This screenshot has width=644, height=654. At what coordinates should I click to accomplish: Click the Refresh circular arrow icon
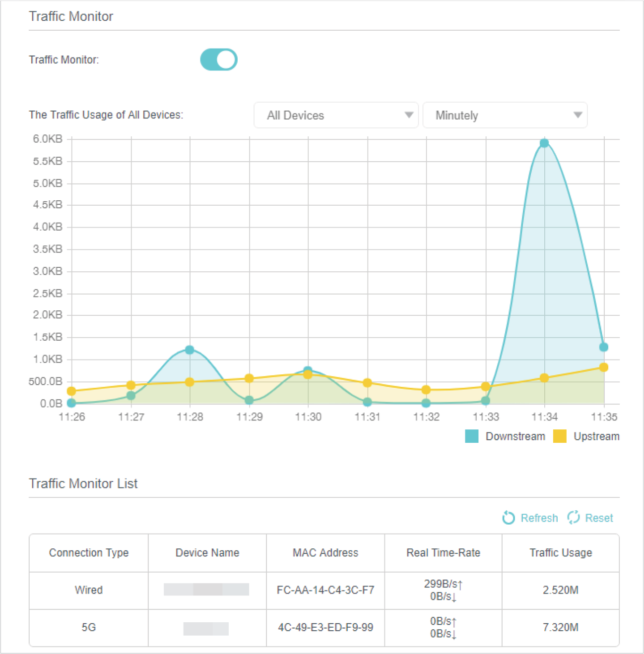[508, 518]
